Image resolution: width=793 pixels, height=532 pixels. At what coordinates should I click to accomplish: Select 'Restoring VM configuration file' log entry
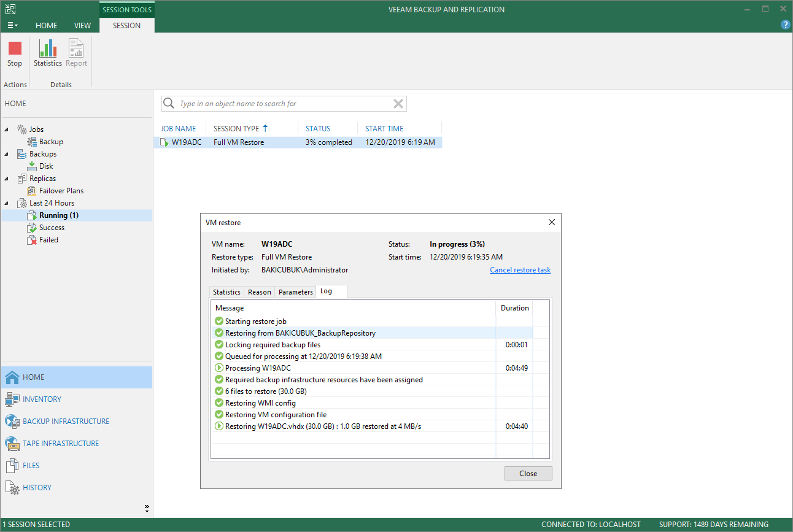(x=372, y=415)
